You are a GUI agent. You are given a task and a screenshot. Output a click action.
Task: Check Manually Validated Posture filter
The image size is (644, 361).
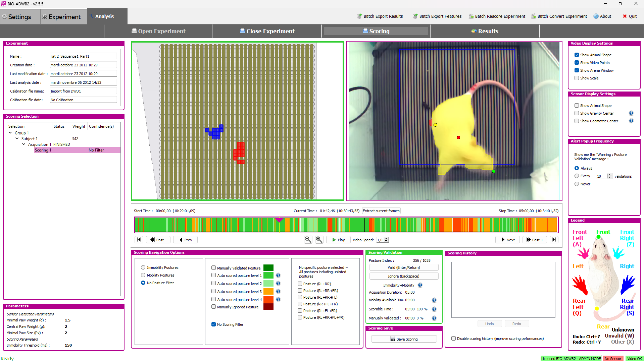point(213,268)
